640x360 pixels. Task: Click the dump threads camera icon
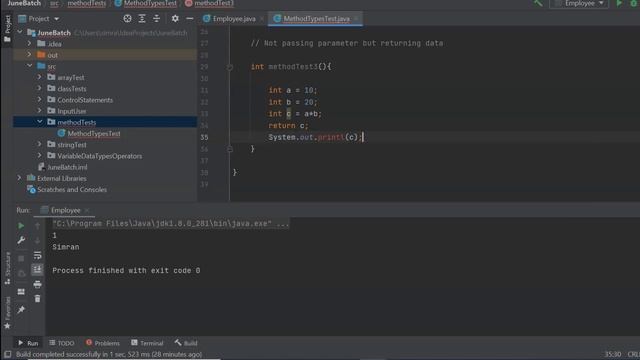(x=21, y=273)
